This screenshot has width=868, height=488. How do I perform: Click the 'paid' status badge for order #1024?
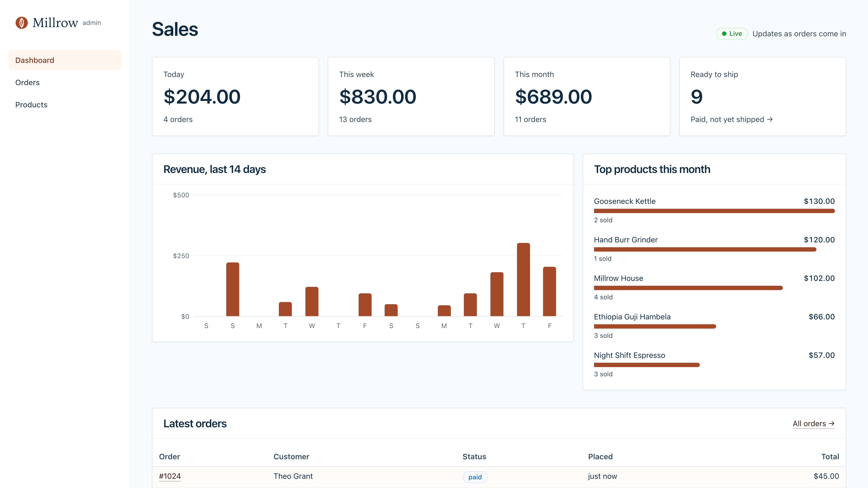point(475,477)
